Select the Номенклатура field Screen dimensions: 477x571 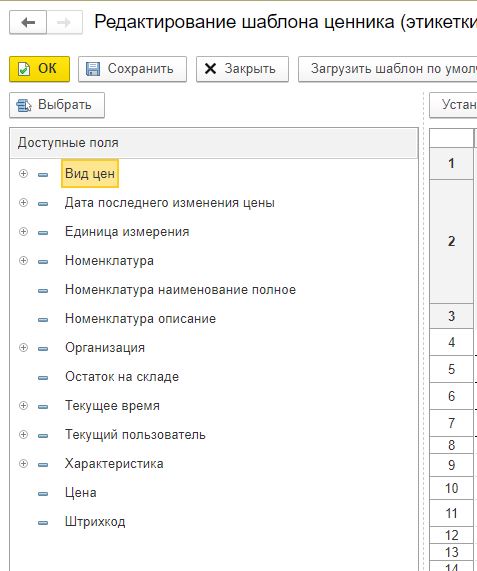coord(109,261)
